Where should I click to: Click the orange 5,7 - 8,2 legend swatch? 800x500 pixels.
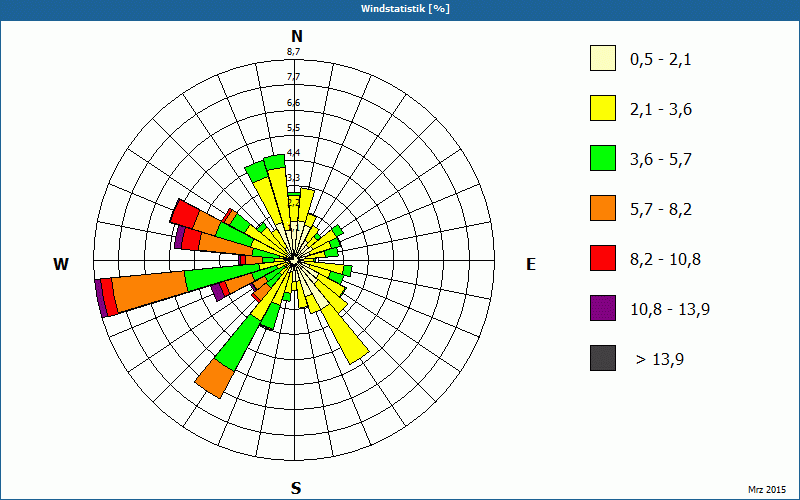603,208
